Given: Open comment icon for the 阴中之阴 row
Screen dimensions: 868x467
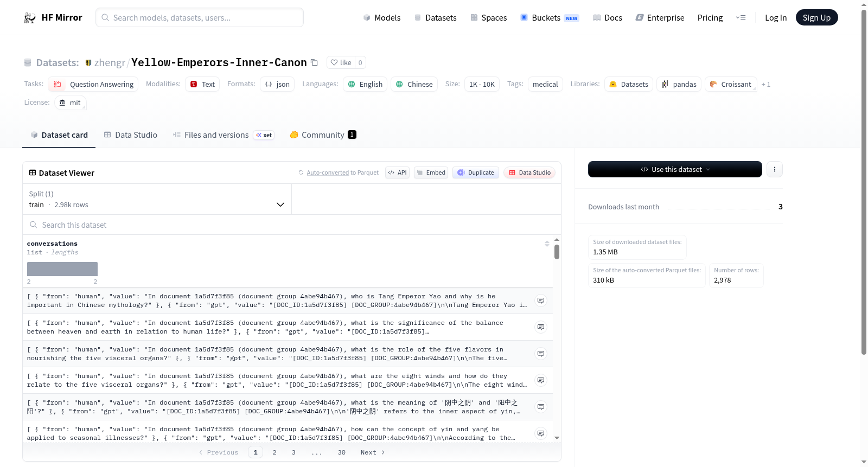Looking at the screenshot, I should click(x=540, y=407).
